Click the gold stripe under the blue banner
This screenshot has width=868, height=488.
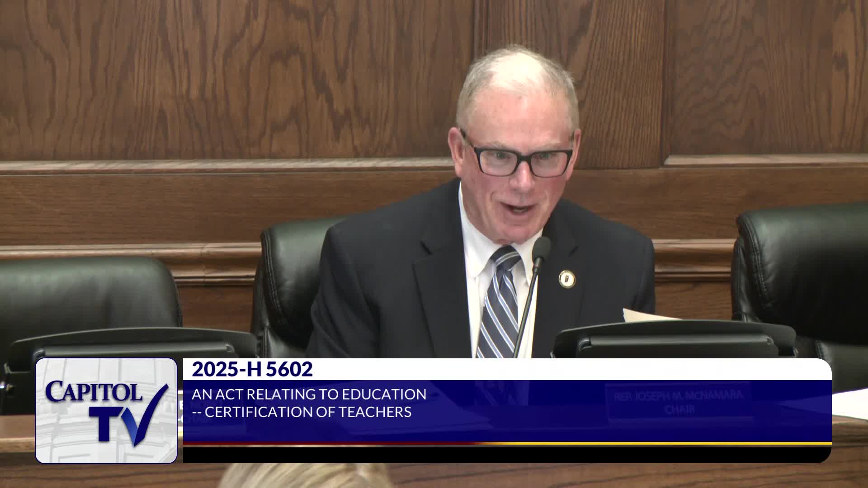click(x=656, y=444)
